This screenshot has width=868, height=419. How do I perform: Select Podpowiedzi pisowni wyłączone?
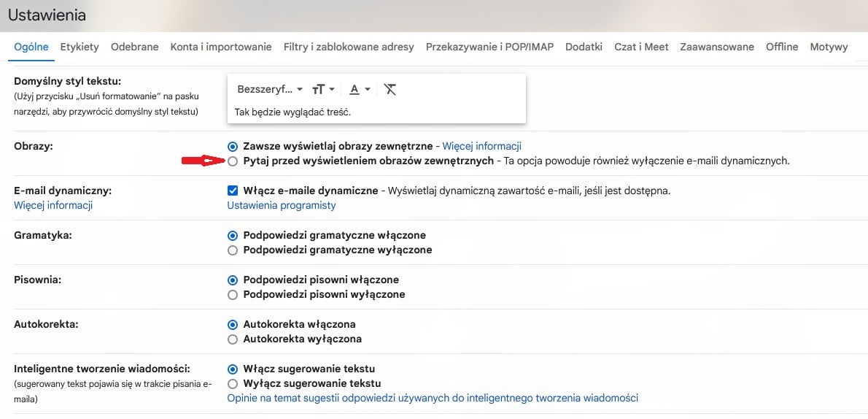[x=233, y=294]
